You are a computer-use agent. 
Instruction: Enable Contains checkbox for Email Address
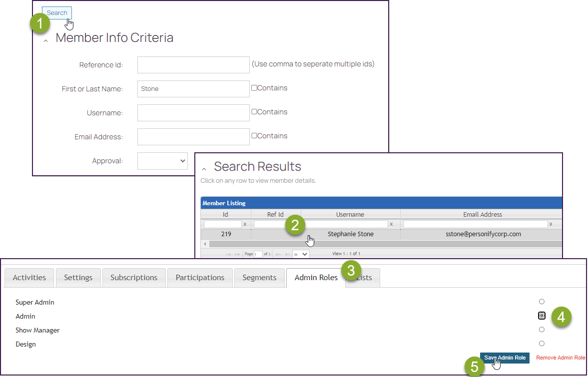254,136
